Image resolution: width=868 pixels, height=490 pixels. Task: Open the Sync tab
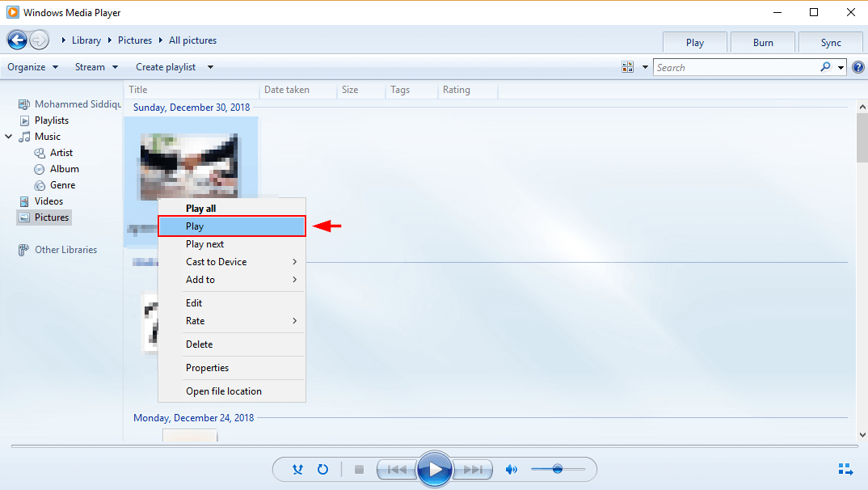coord(831,43)
